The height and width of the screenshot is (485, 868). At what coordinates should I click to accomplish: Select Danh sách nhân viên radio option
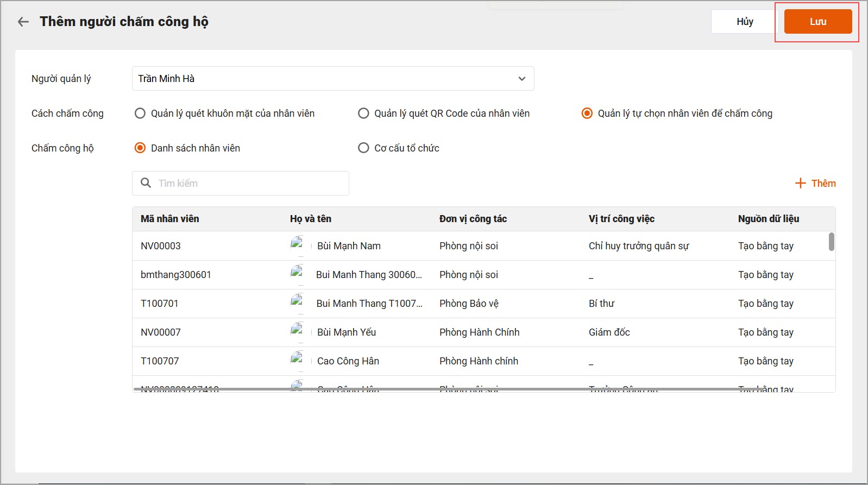coord(140,148)
